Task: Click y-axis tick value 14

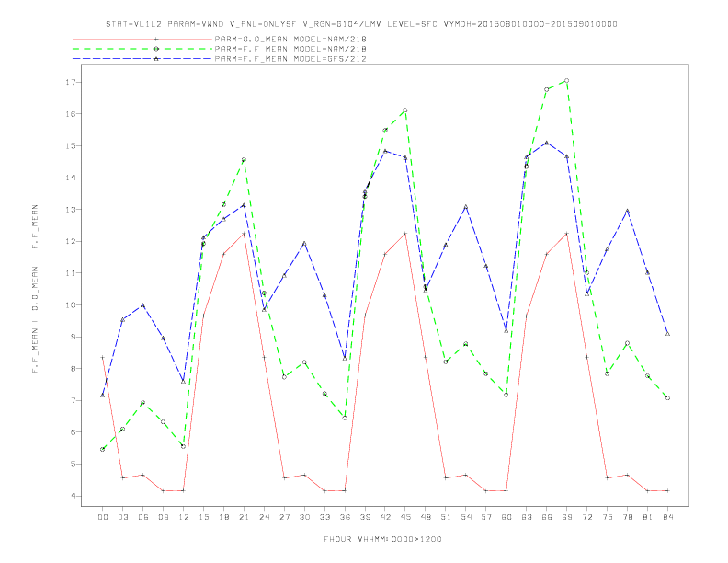Action: point(70,178)
